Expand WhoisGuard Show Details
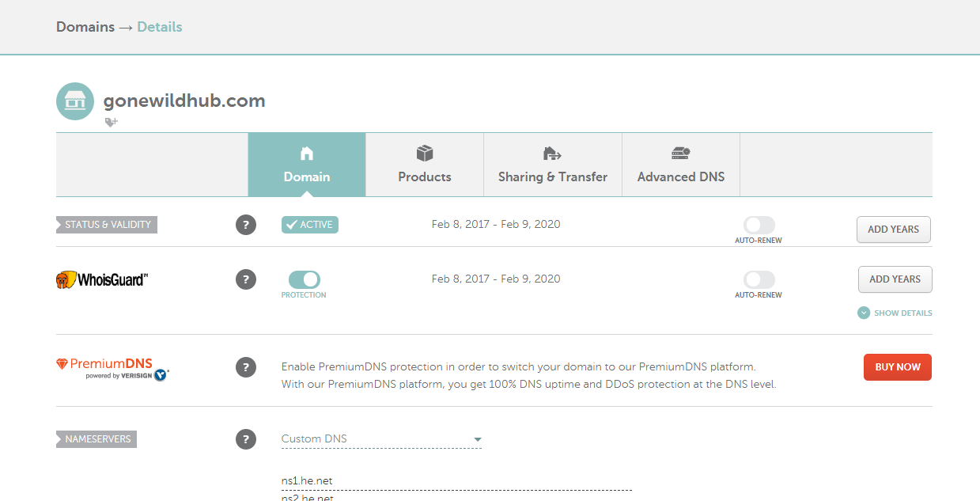 tap(895, 313)
